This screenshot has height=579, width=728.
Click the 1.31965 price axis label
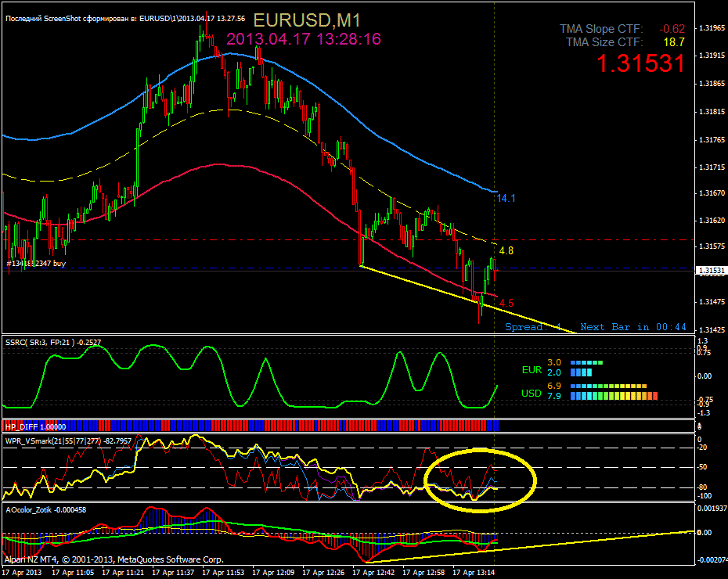(x=712, y=28)
